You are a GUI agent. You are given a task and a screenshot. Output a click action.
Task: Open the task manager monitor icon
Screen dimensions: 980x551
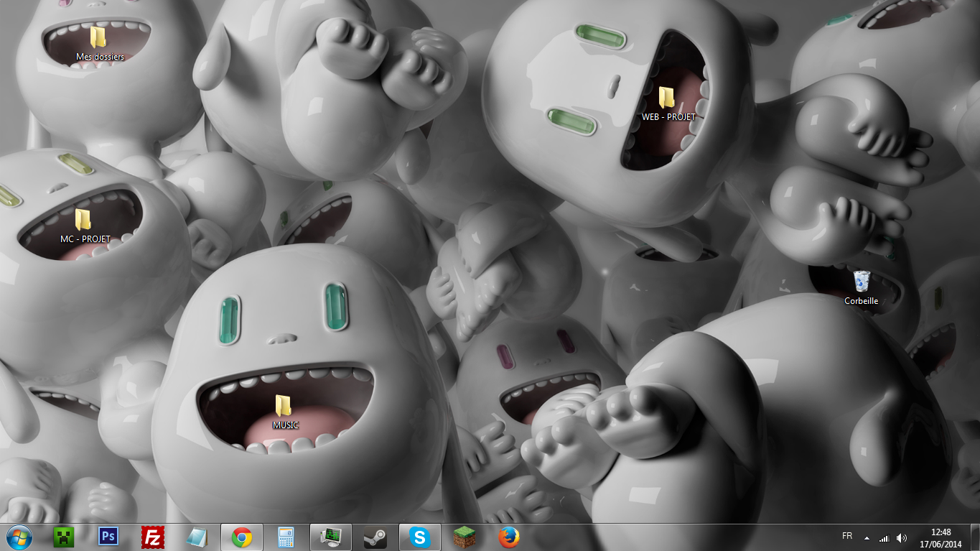click(331, 537)
